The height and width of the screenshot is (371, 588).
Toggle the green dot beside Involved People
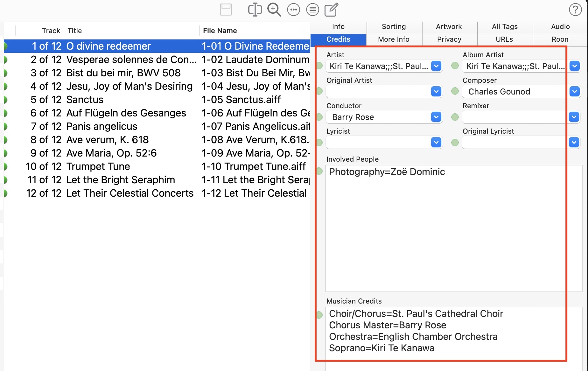coord(319,171)
